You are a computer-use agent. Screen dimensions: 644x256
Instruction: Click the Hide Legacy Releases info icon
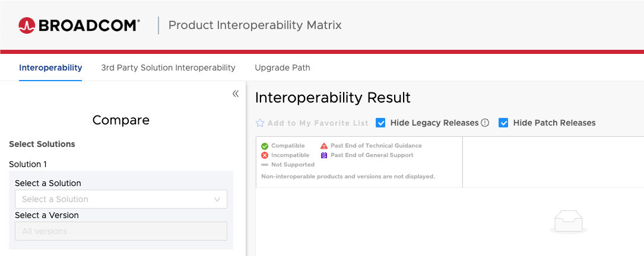coord(485,123)
